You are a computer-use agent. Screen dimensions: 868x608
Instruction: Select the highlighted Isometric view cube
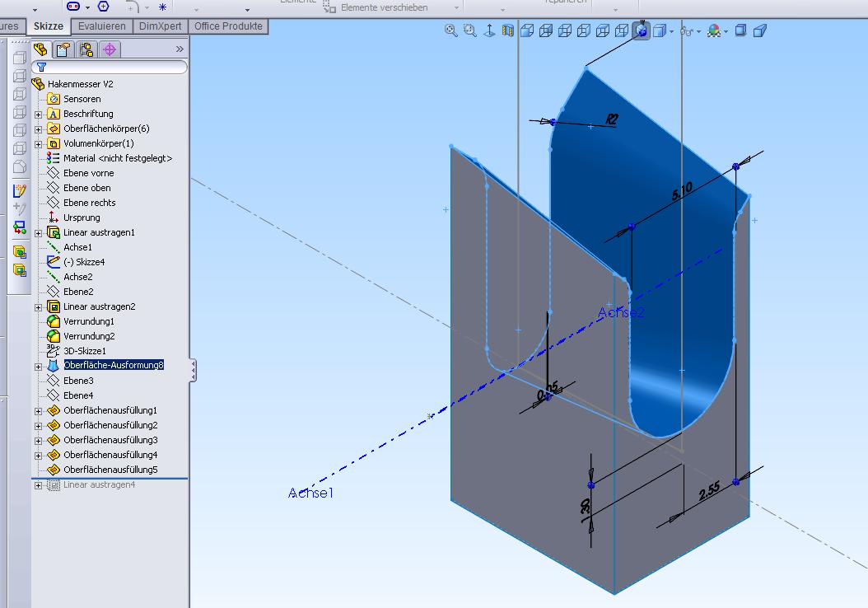(641, 30)
